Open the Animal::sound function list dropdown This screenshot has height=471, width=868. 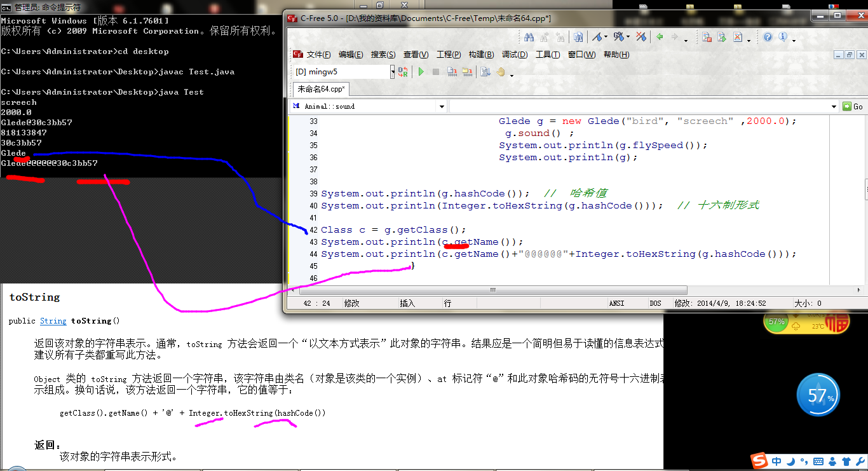tap(441, 106)
